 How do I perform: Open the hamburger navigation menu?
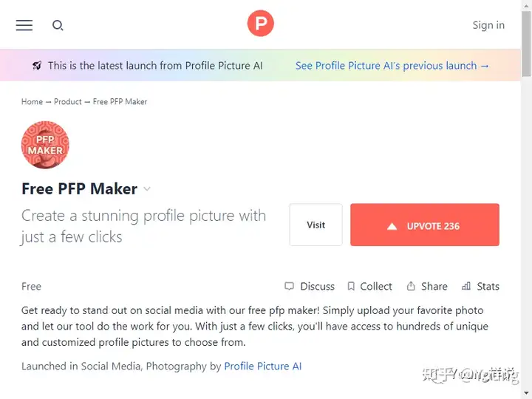[24, 25]
